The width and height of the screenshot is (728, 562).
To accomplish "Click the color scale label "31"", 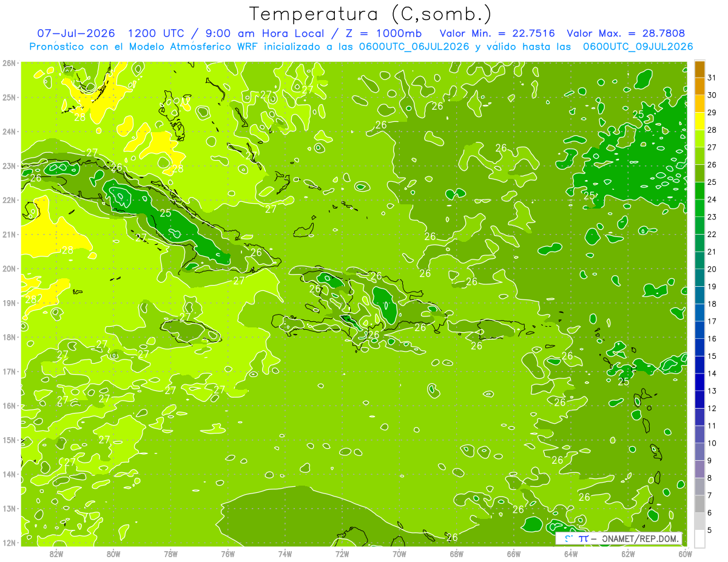I will tap(712, 78).
